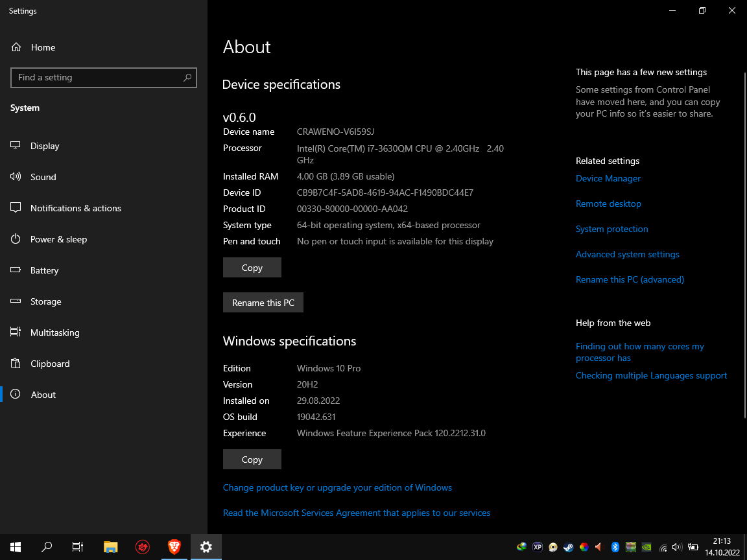Click the color grid tray icon
The image size is (747, 560).
pyautogui.click(x=631, y=547)
